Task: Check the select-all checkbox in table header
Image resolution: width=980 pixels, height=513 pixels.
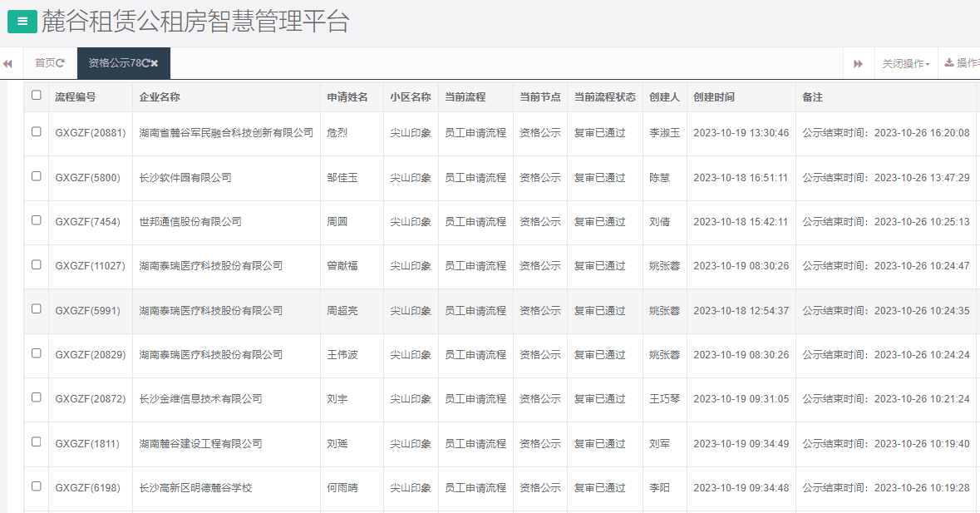Action: coord(36,96)
